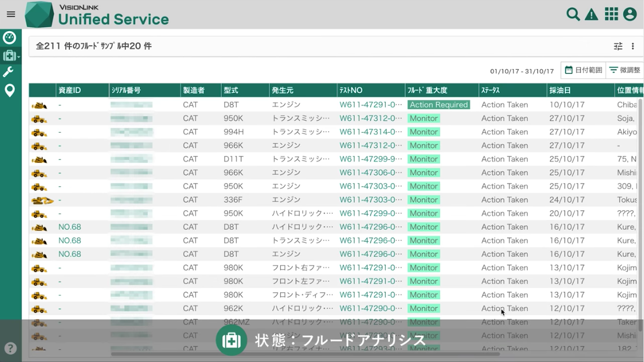This screenshot has width=644, height=362.
Task: Open the map location pin icon
Action: (10, 91)
